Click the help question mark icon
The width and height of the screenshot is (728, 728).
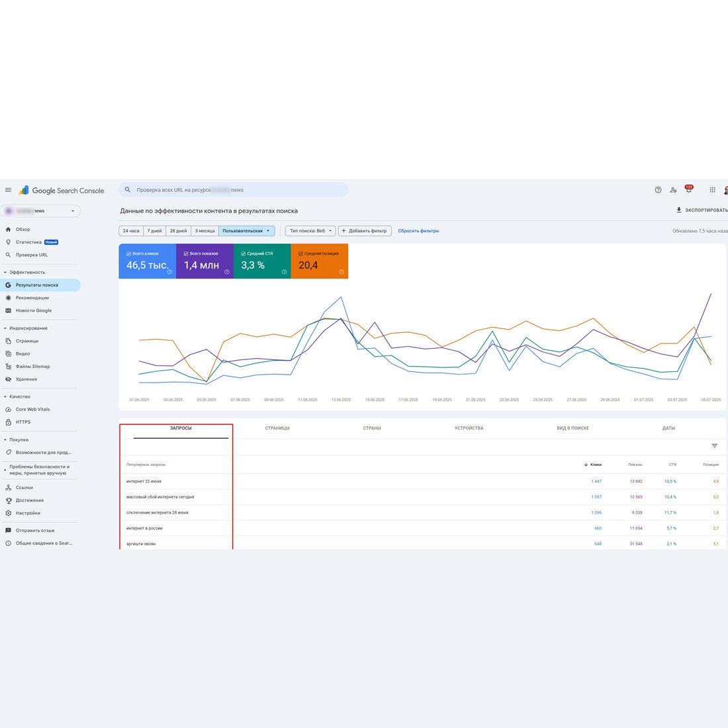(658, 190)
